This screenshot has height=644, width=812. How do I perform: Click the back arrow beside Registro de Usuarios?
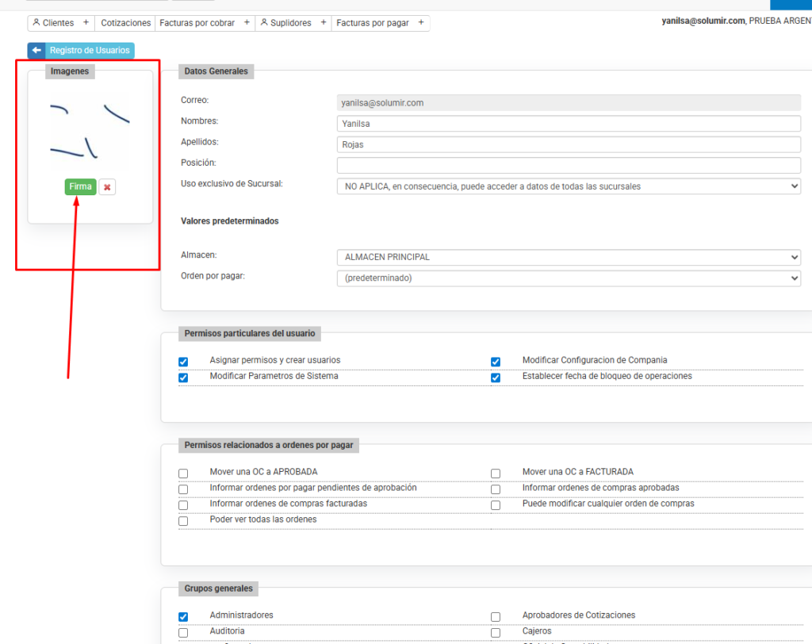36,51
